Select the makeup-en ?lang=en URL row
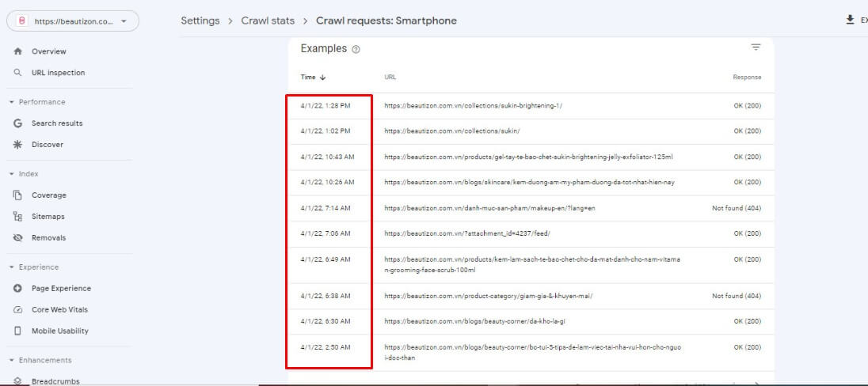868x386 pixels. click(x=490, y=208)
